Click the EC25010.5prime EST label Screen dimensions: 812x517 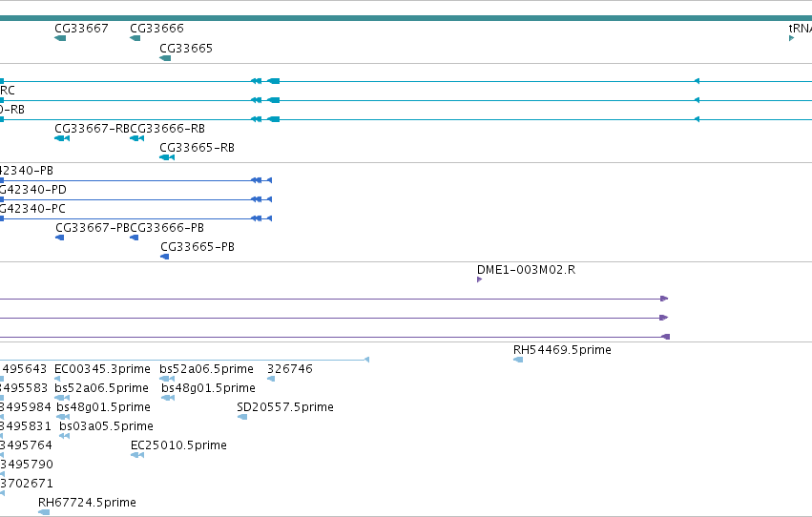click(x=178, y=445)
